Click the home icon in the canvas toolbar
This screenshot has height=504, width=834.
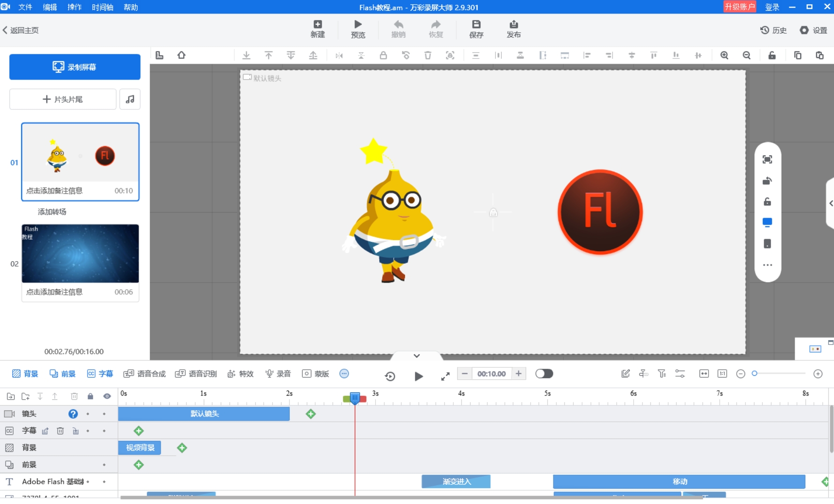point(182,55)
